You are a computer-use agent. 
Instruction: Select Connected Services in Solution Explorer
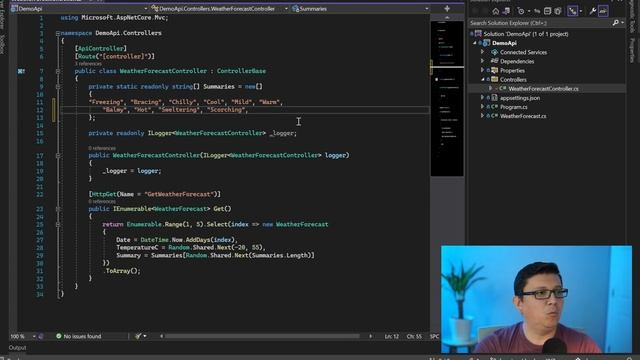coord(523,52)
